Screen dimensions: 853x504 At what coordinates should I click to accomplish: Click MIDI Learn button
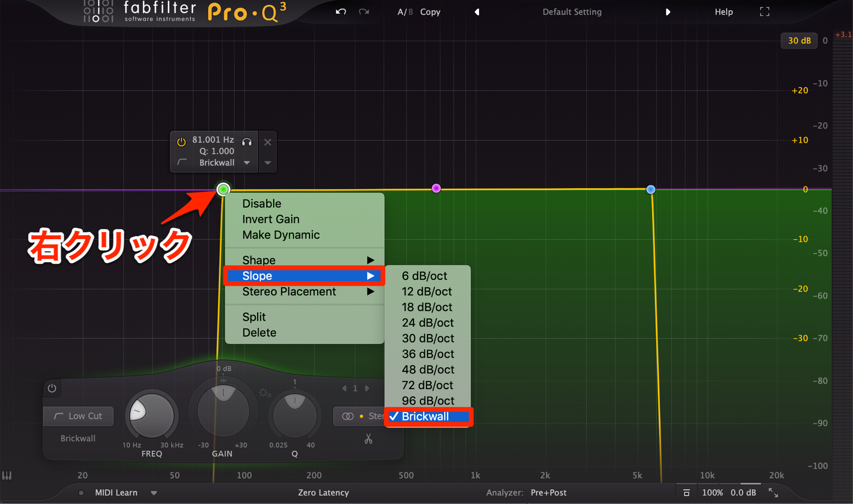[116, 493]
